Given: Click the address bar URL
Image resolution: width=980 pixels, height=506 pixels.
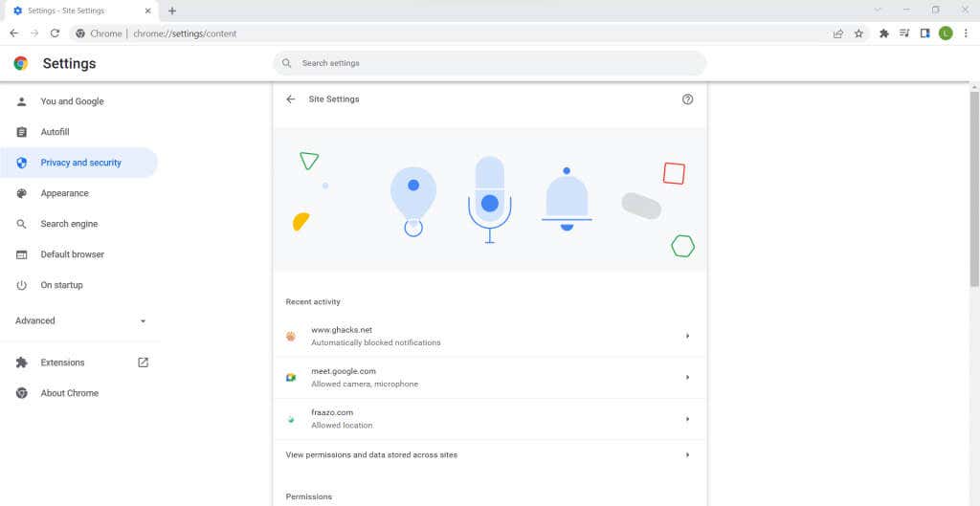Looking at the screenshot, I should coord(185,33).
